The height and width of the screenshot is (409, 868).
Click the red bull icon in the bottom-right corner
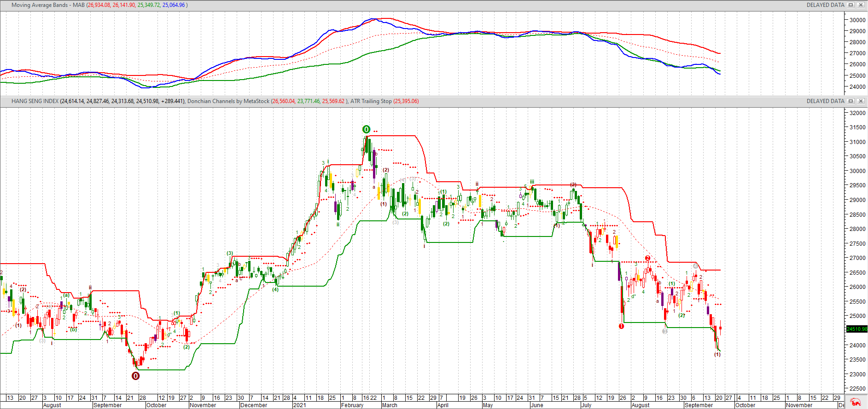click(856, 402)
